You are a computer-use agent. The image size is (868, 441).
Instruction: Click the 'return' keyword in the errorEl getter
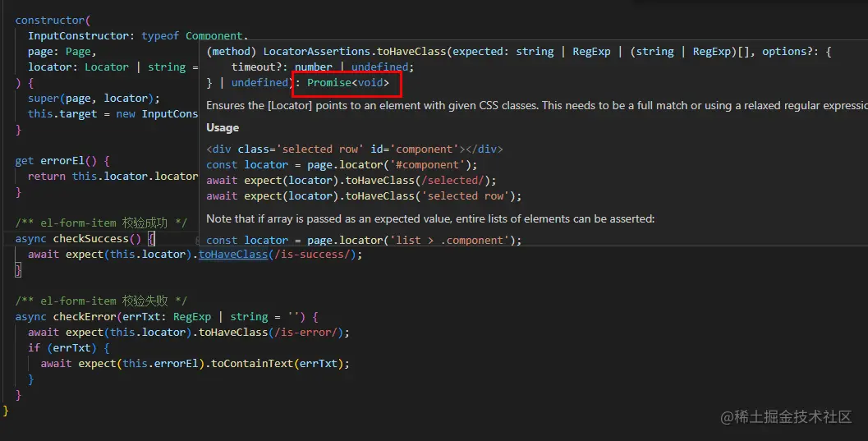click(x=47, y=177)
